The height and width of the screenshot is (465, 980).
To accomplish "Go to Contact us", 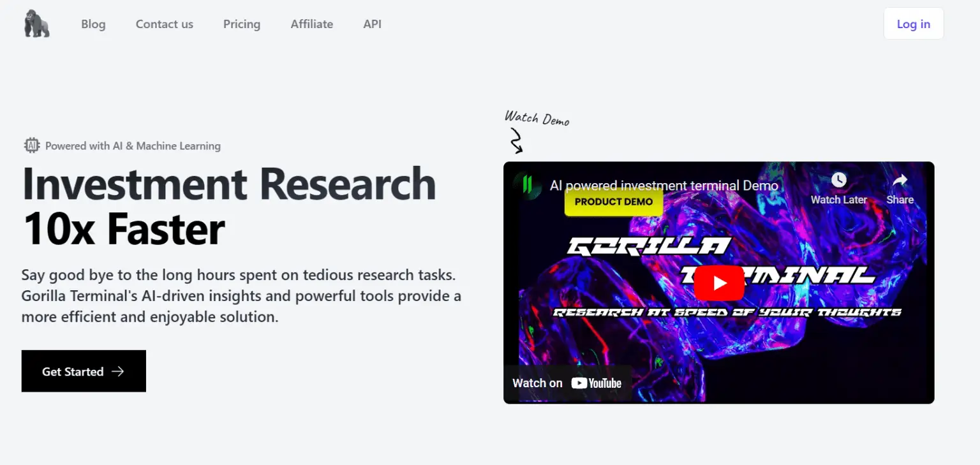I will 165,24.
